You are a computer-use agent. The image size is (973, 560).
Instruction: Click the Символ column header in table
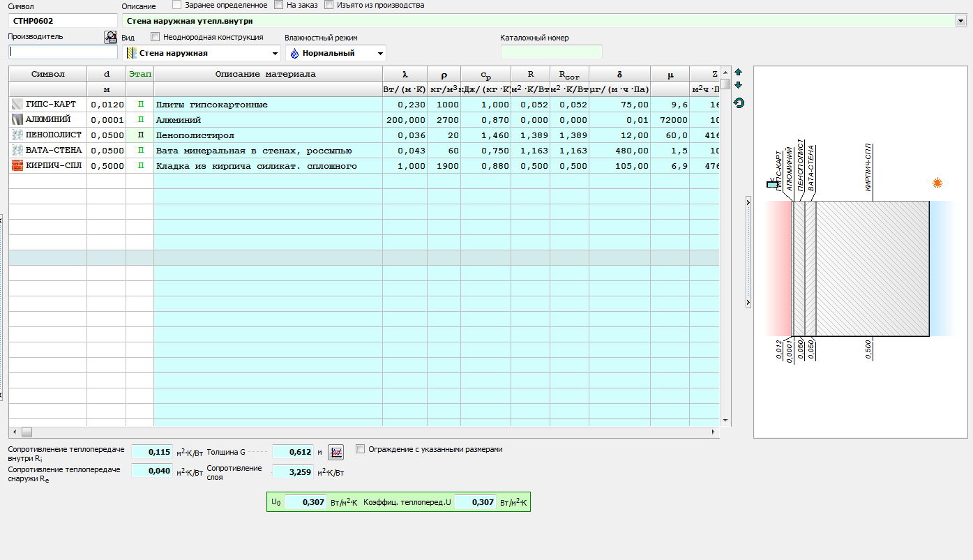pos(47,74)
